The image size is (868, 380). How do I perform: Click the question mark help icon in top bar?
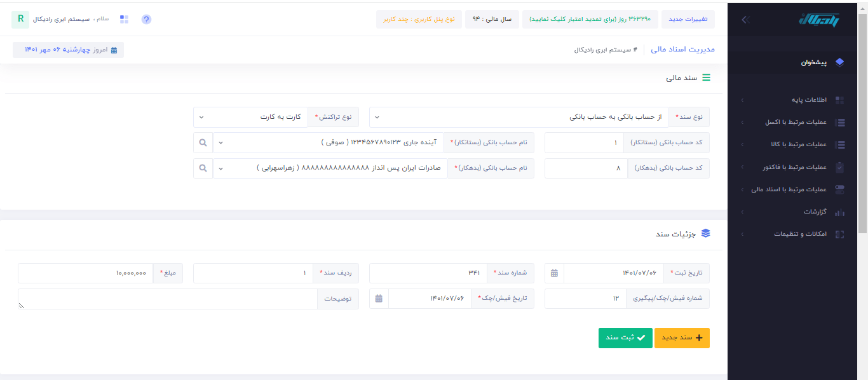pyautogui.click(x=146, y=20)
